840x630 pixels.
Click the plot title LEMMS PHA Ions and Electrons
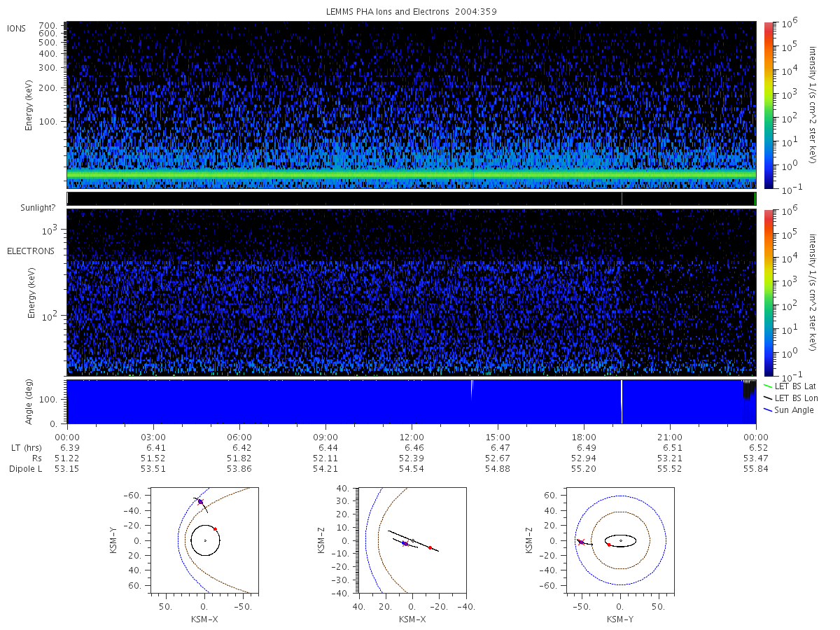point(388,11)
